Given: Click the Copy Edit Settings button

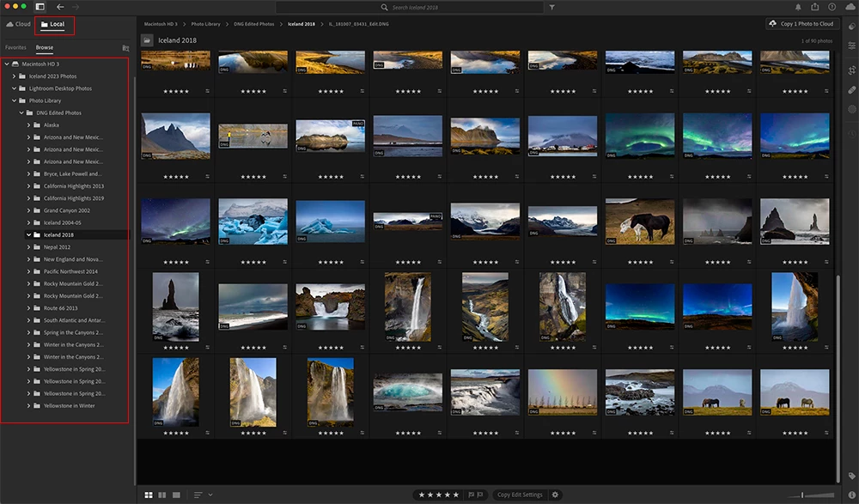Looking at the screenshot, I should click(520, 495).
